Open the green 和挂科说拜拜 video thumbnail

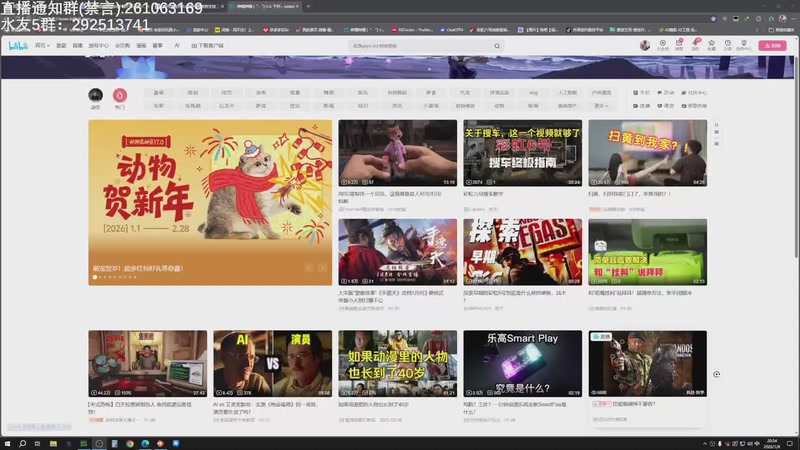point(647,252)
